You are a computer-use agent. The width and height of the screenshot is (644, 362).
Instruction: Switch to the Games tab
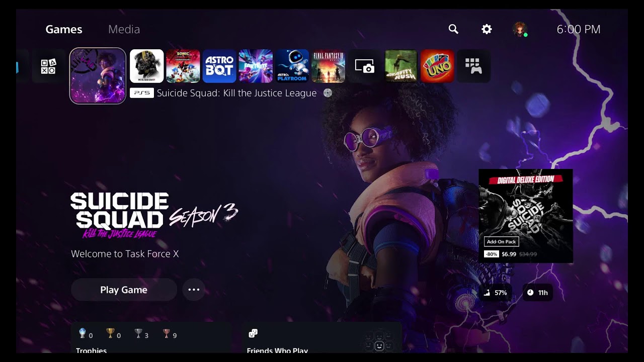click(64, 29)
